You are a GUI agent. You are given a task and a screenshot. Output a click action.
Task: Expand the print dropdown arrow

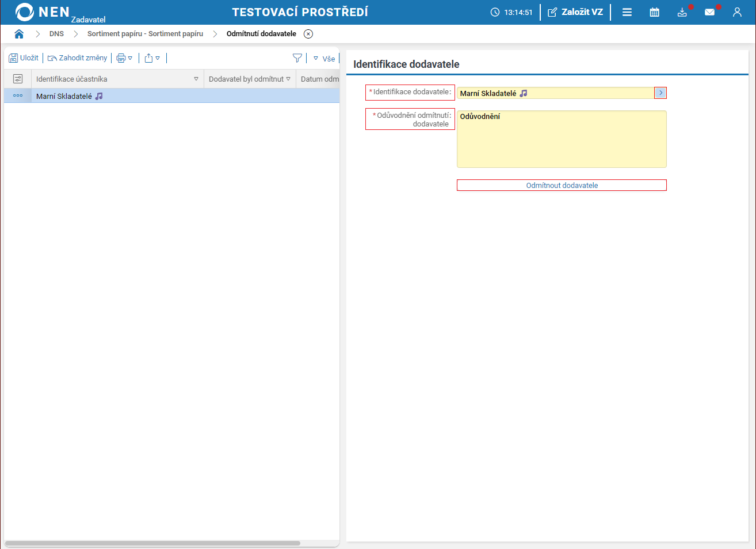point(130,58)
